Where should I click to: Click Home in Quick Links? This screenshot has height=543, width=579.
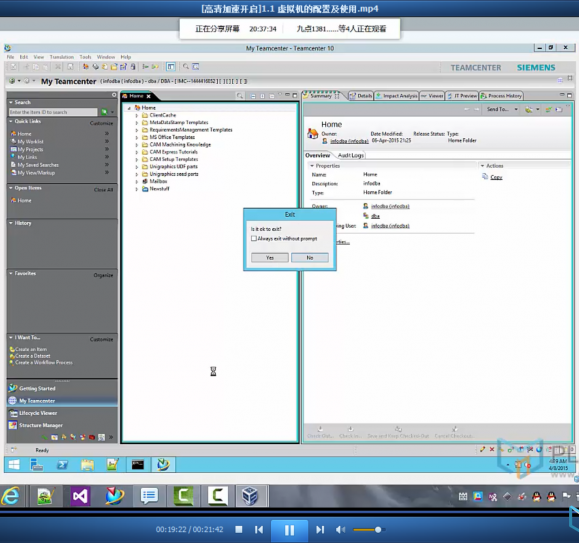tap(24, 134)
